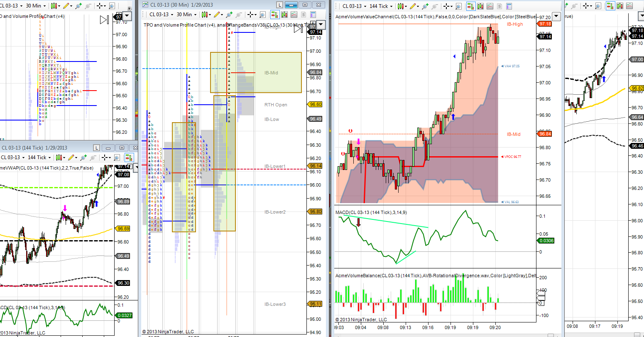644x337 pixels.
Task: Click the 0.0327 MACD value in bottom-left chart
Action: (125, 315)
